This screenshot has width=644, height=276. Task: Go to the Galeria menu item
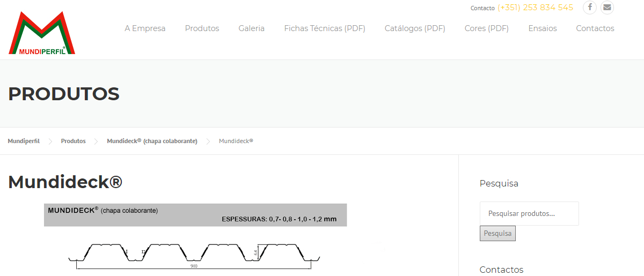(251, 28)
